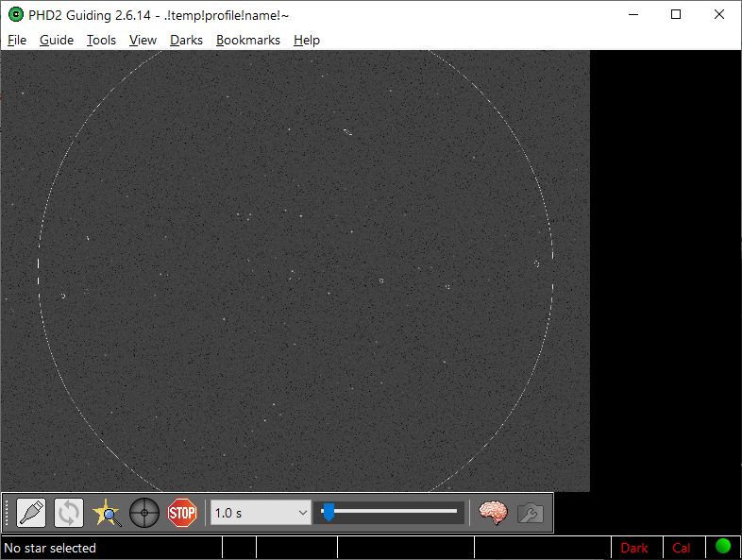This screenshot has height=560, width=742.
Task: Open the File menu
Action: [17, 40]
